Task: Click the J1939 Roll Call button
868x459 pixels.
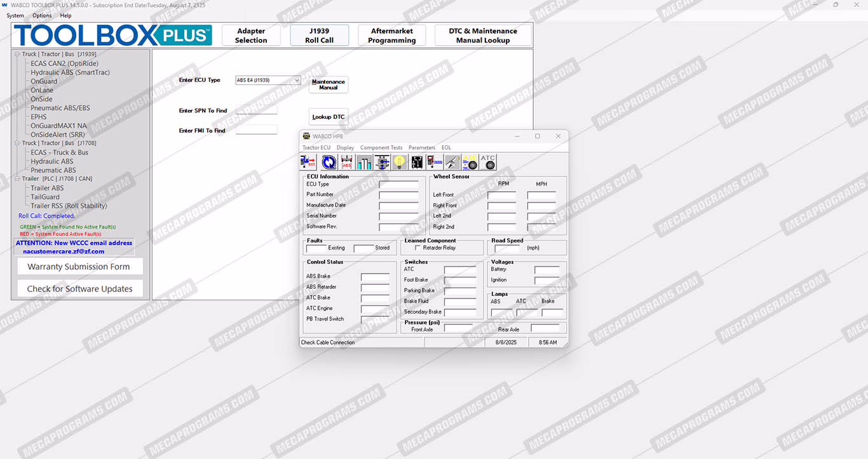Action: point(319,36)
